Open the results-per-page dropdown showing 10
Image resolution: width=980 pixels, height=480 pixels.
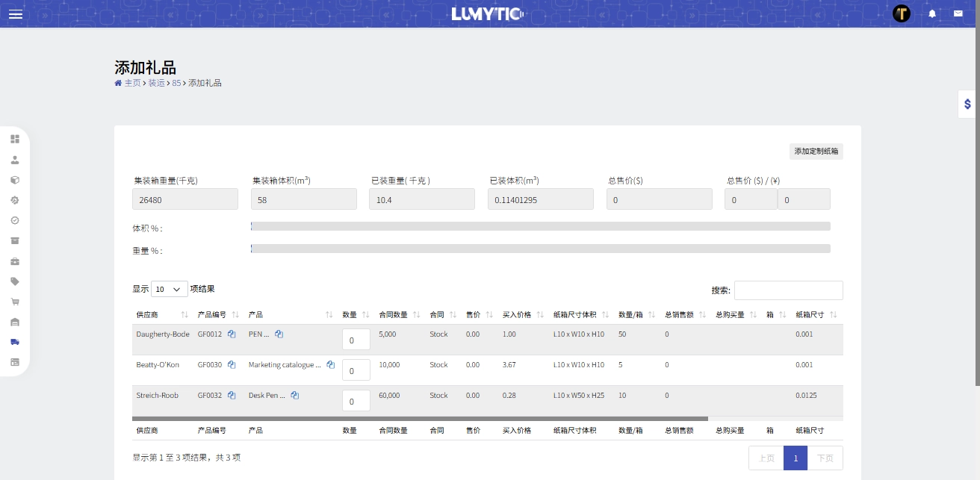[169, 289]
